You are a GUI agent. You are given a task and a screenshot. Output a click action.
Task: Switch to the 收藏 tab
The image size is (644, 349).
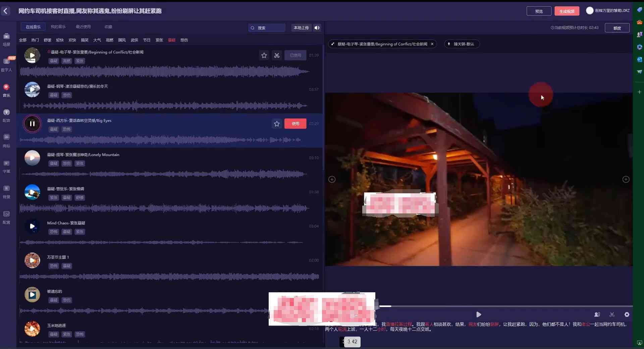pos(108,27)
